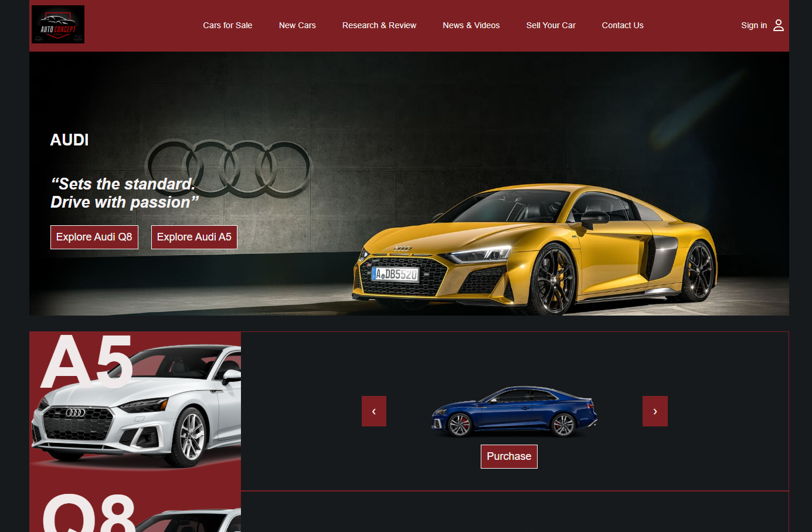Open the Contact Us page
The width and height of the screenshot is (812, 532).
[623, 25]
